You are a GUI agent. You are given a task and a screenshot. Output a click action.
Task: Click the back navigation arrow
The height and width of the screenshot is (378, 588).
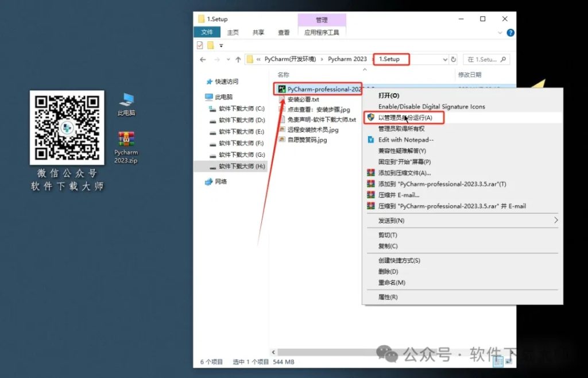click(x=203, y=59)
